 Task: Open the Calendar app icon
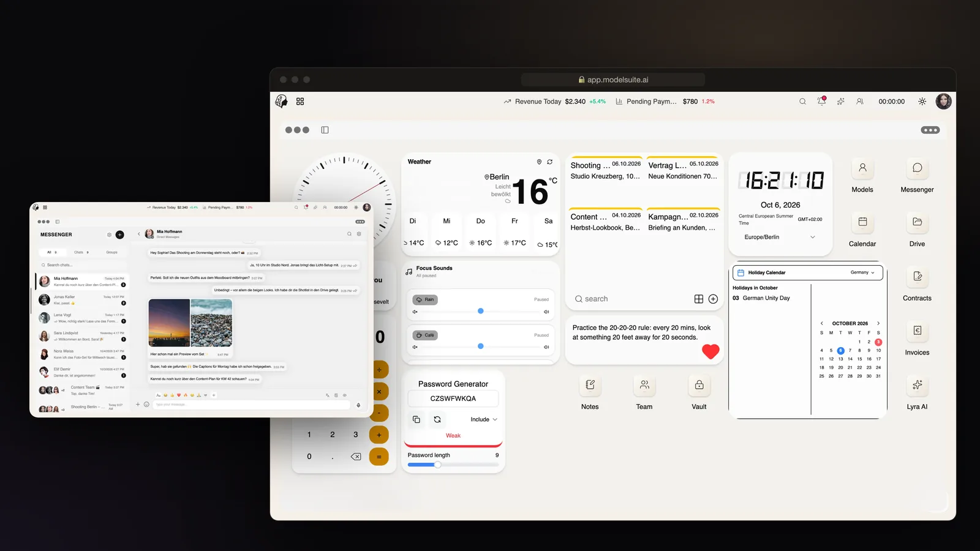pyautogui.click(x=862, y=222)
